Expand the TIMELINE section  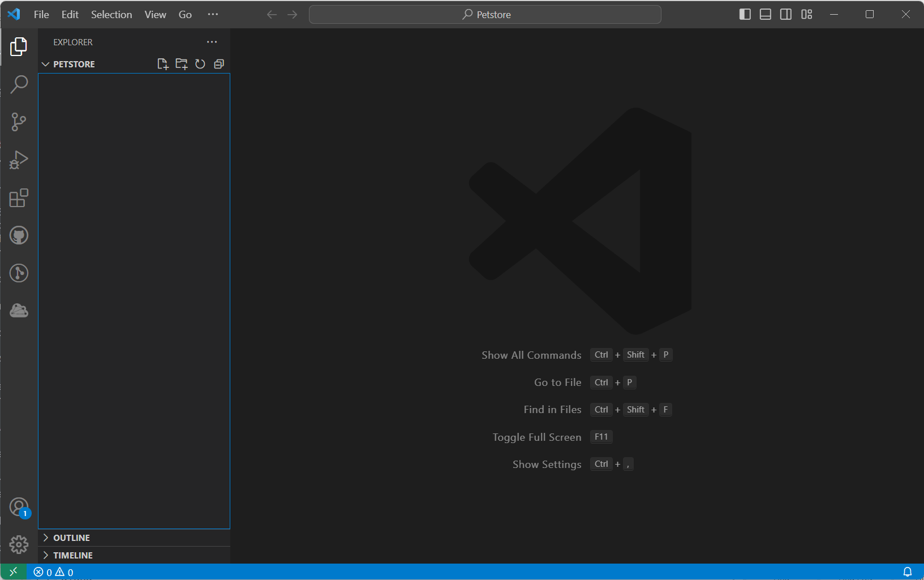(134, 555)
